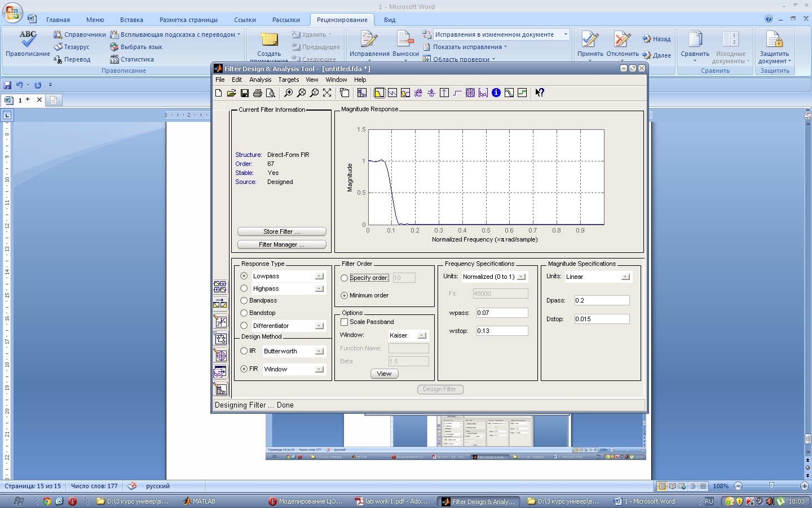Expand the Differentiator type dropdown
The height and width of the screenshot is (508, 812).
click(319, 326)
